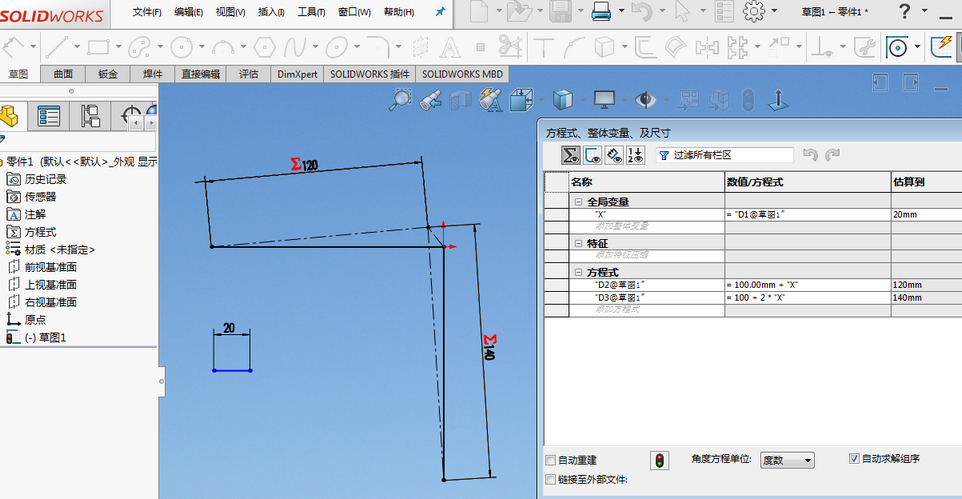Select the Spline sketch tool
Viewport: 962px width, 499px height.
click(x=294, y=47)
